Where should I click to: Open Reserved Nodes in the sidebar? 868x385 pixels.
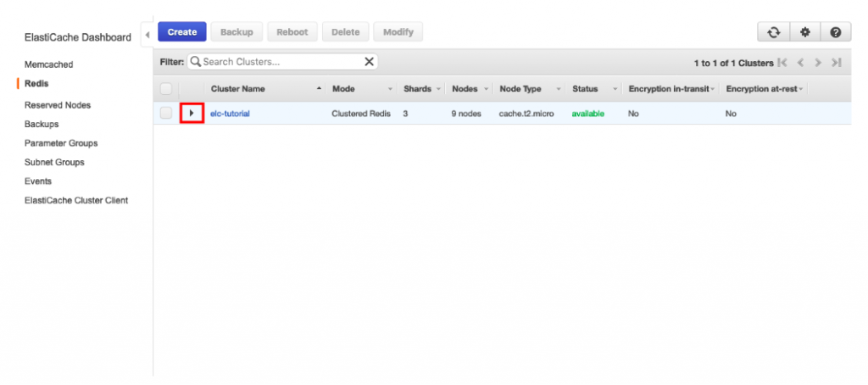(58, 104)
